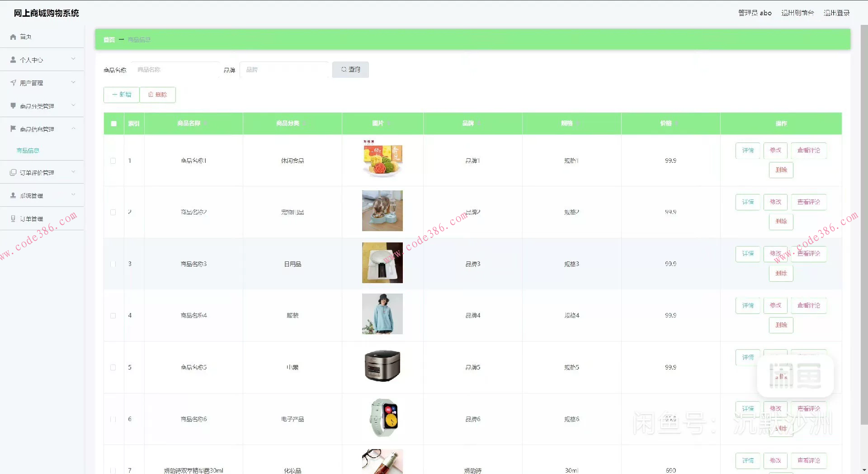Click the paper-plane icon next to 用户管理
This screenshot has height=474, width=868.
[13, 83]
